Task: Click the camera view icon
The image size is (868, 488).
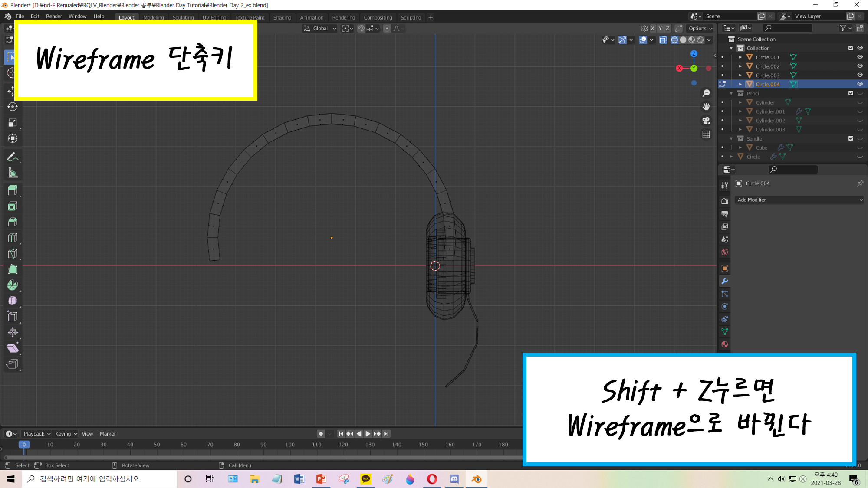Action: (706, 121)
